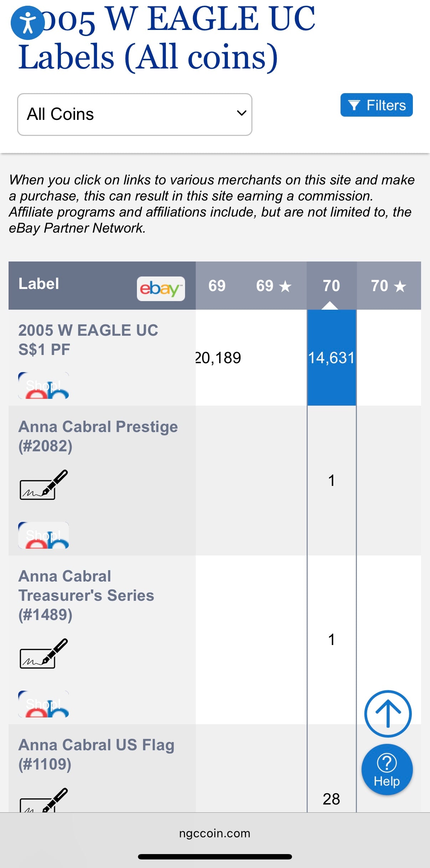Select the 70 grade column header
This screenshot has height=868, width=430.
click(x=331, y=286)
